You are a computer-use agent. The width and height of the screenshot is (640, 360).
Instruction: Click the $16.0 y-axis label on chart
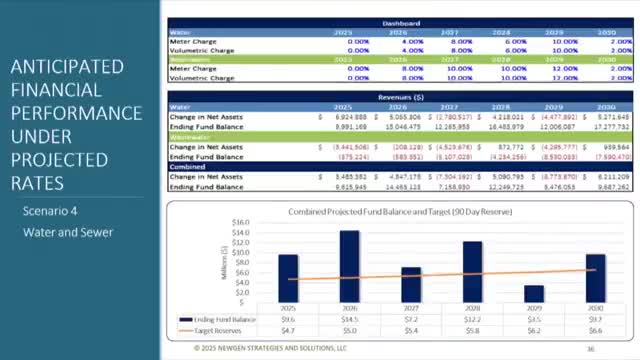pyautogui.click(x=240, y=222)
